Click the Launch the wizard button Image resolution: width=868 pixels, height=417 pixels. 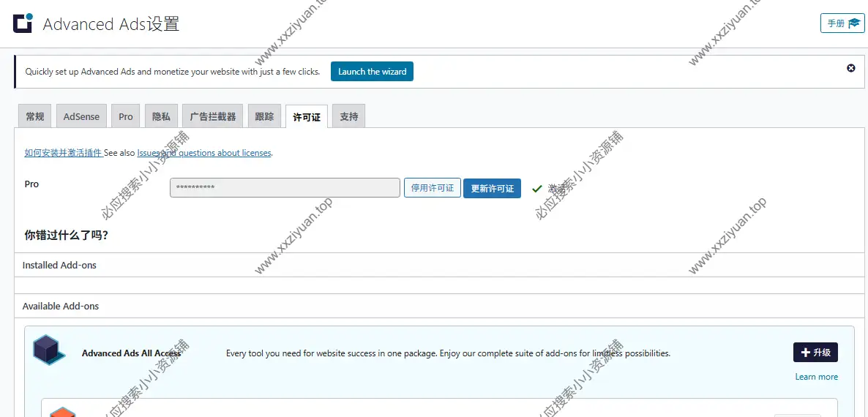click(x=372, y=72)
